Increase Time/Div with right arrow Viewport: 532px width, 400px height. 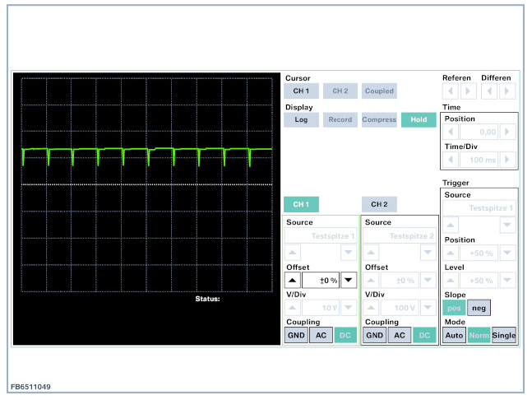point(508,159)
